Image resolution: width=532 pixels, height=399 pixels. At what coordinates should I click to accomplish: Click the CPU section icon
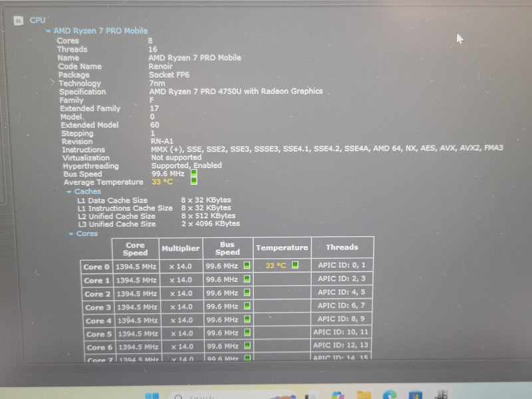tap(19, 21)
